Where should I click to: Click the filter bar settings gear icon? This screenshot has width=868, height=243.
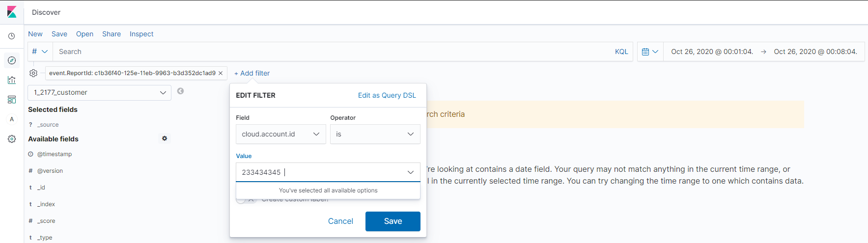coord(33,73)
